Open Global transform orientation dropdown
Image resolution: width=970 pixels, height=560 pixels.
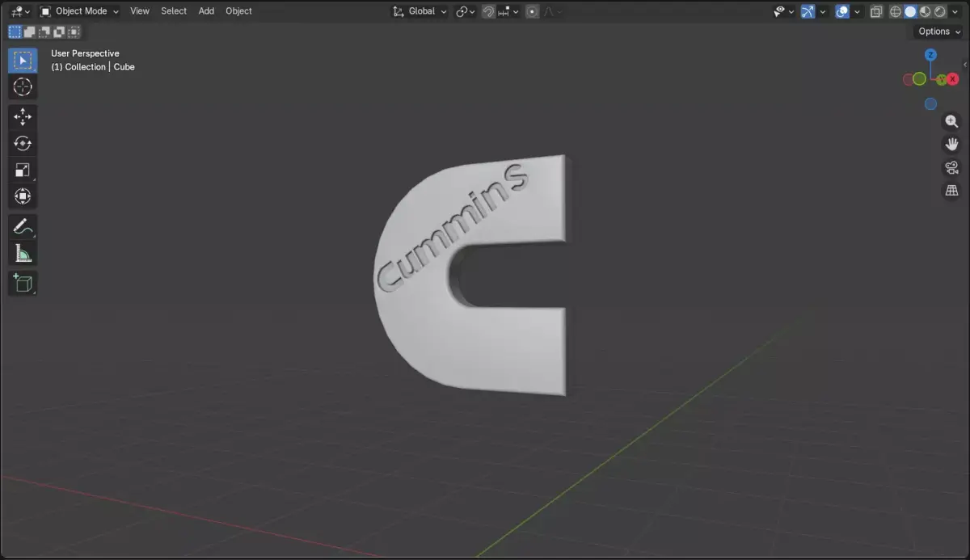(420, 11)
